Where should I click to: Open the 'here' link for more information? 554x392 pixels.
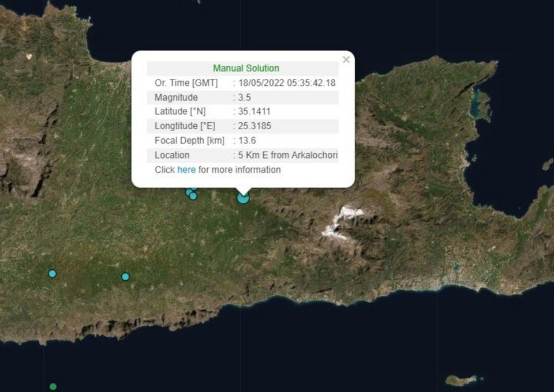point(186,169)
